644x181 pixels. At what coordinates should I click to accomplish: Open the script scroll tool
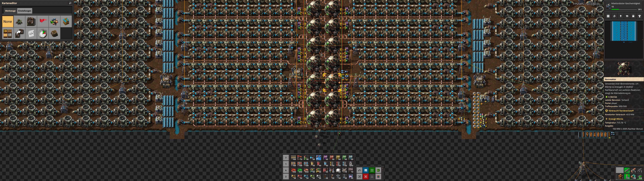click(x=31, y=34)
